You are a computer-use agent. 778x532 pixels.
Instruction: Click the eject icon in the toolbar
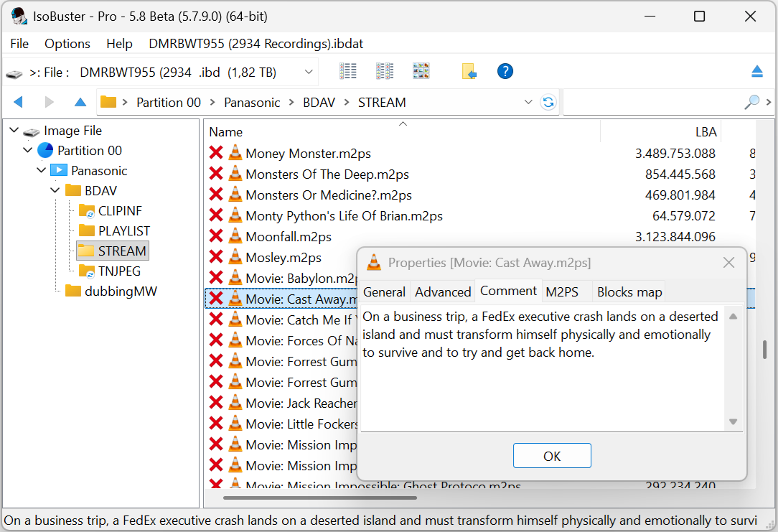757,71
